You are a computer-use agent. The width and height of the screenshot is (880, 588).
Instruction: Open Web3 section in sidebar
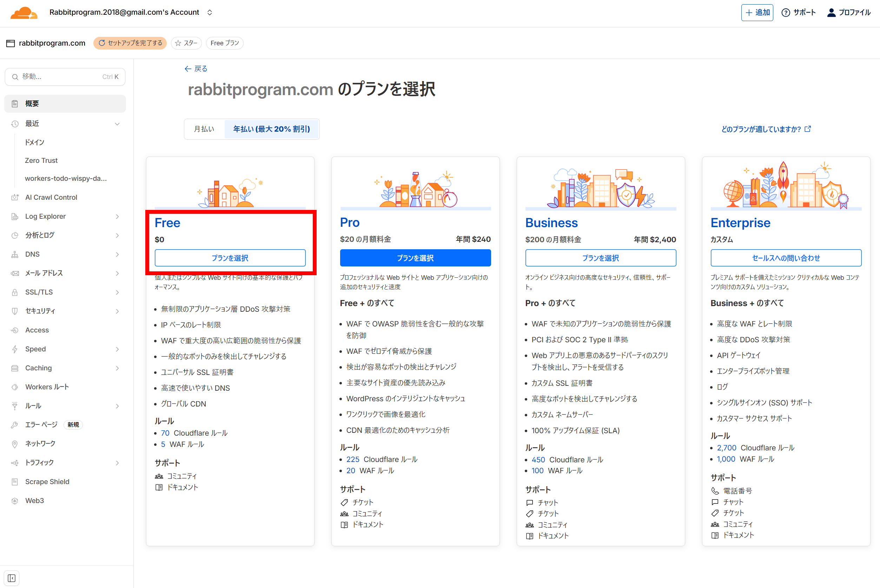coord(34,501)
